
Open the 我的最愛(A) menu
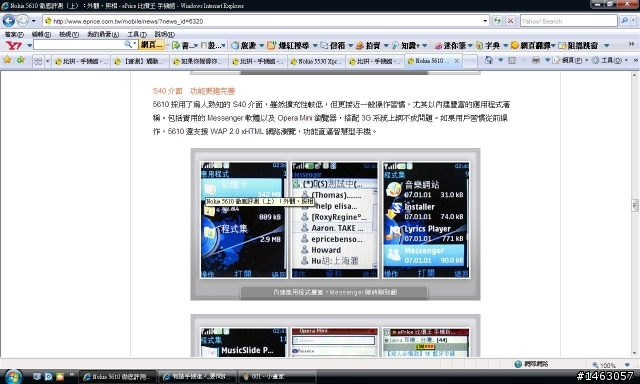103,35
